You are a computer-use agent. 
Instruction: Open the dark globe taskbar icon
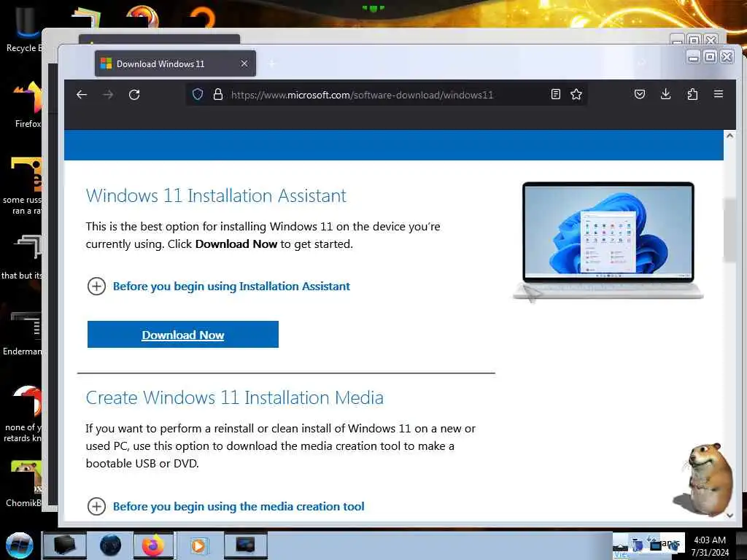pos(110,545)
